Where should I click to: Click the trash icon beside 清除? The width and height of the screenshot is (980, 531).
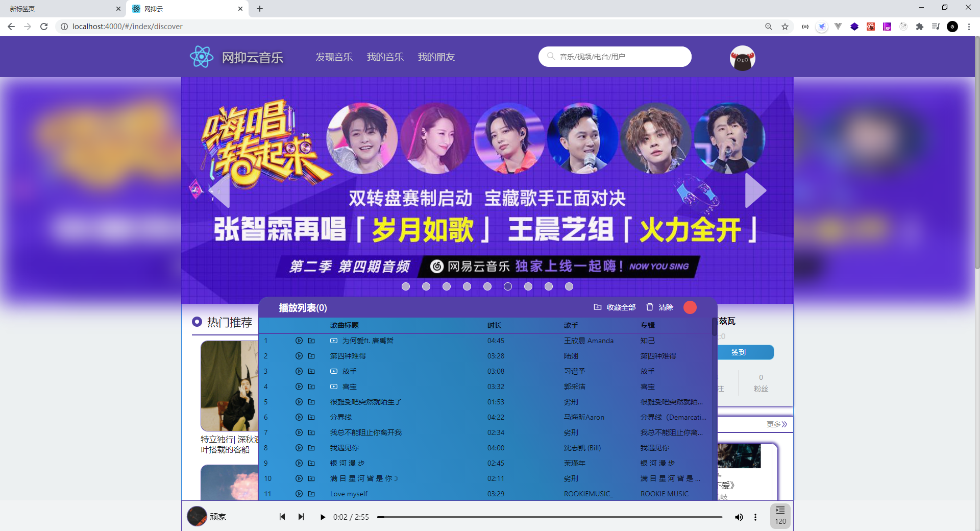click(650, 307)
